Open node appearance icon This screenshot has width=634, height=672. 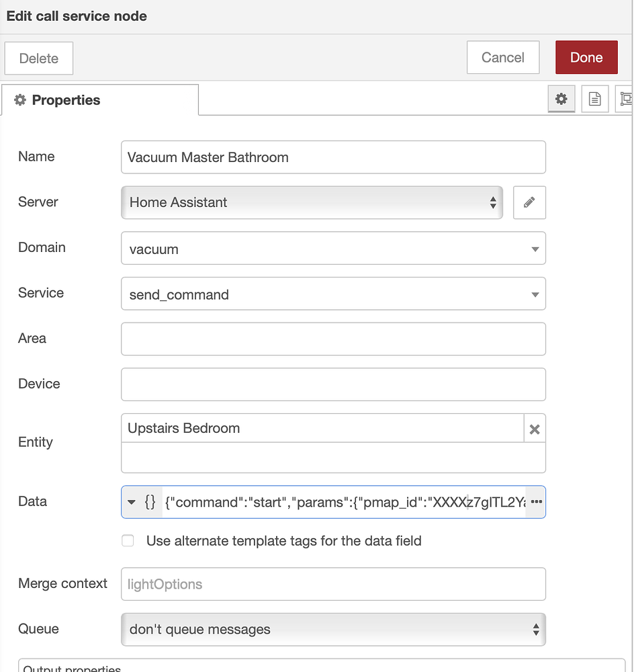(625, 99)
